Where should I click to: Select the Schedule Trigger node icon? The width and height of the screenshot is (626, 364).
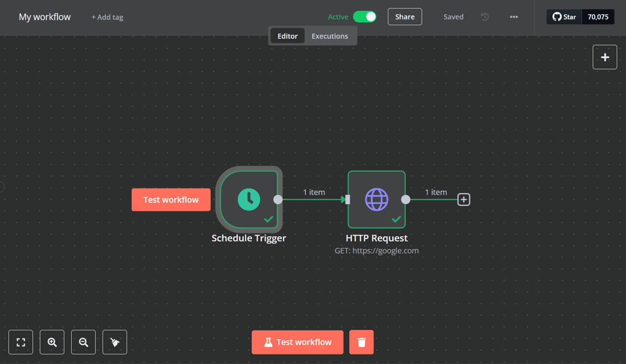(x=249, y=199)
